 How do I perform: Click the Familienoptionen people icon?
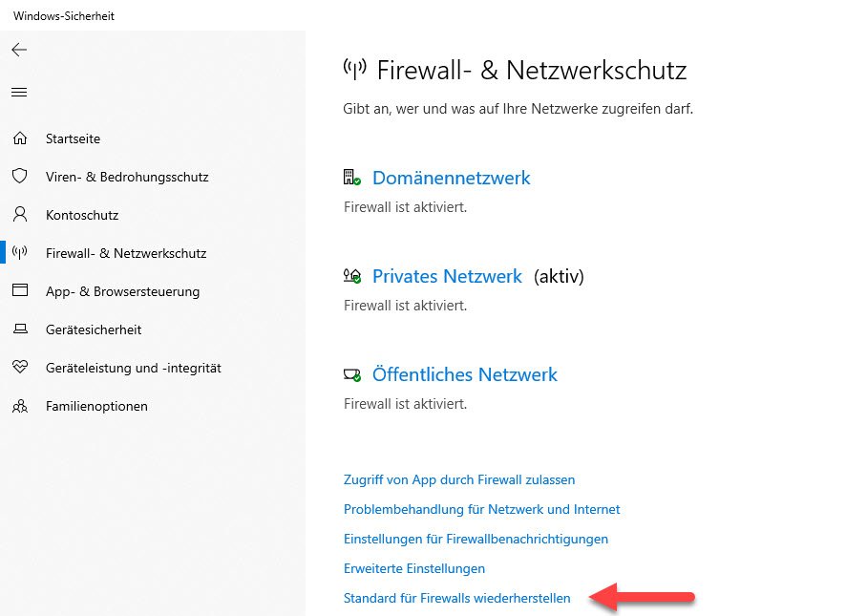[x=19, y=406]
